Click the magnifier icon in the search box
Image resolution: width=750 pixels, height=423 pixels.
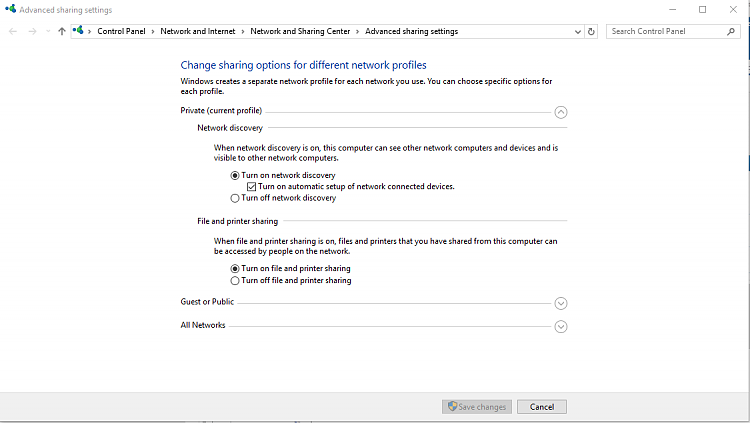[730, 32]
